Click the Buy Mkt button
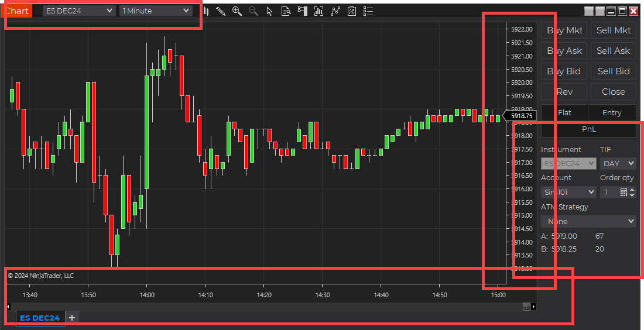 coord(564,30)
